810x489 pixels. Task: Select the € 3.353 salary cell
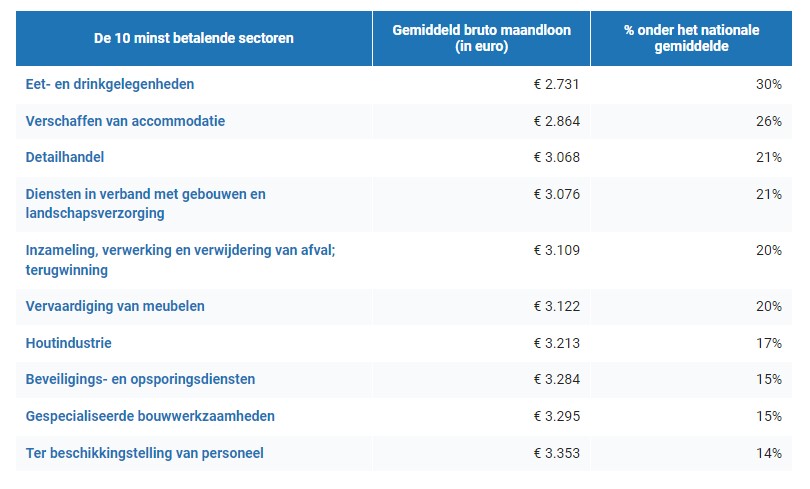tap(556, 453)
